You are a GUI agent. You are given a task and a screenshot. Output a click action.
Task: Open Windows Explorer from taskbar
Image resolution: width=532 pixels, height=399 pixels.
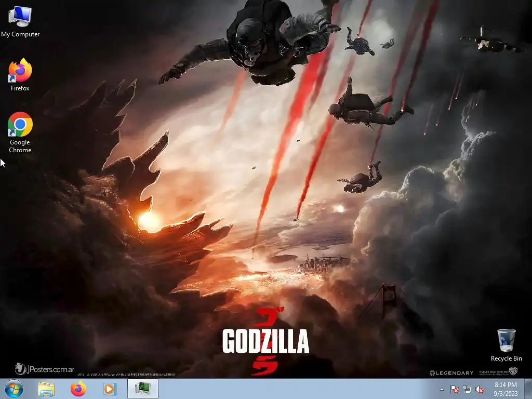46,389
